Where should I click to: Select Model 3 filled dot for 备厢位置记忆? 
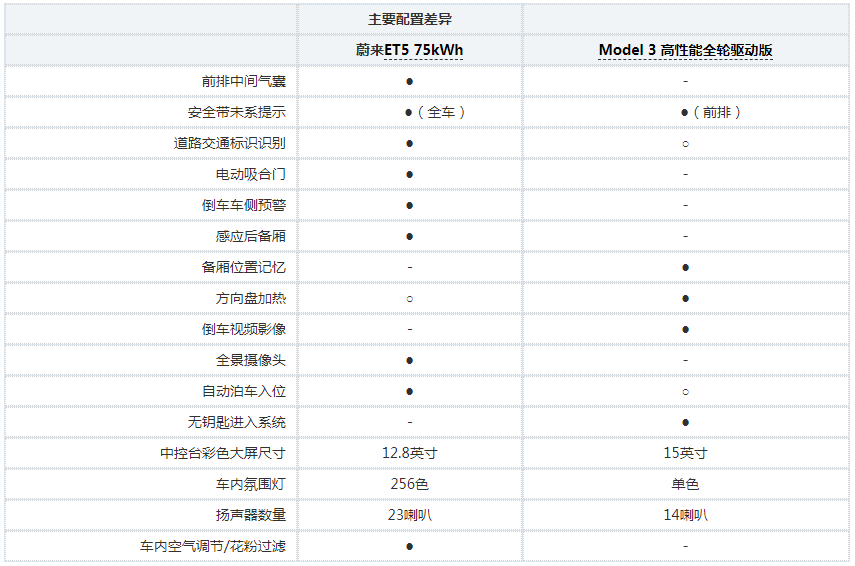click(685, 268)
